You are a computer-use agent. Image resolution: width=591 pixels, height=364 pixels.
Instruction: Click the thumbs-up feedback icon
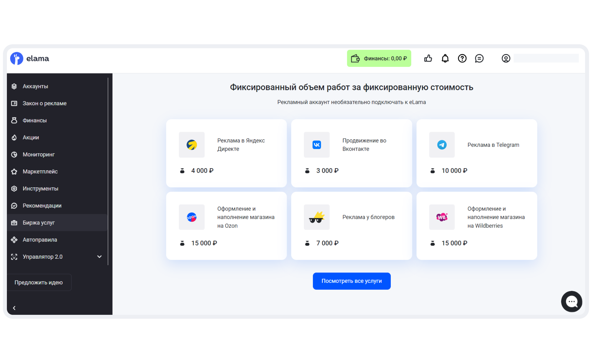pos(428,59)
